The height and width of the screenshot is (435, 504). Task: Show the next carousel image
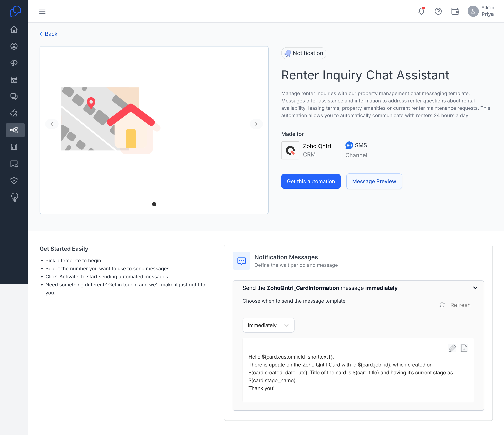click(256, 124)
